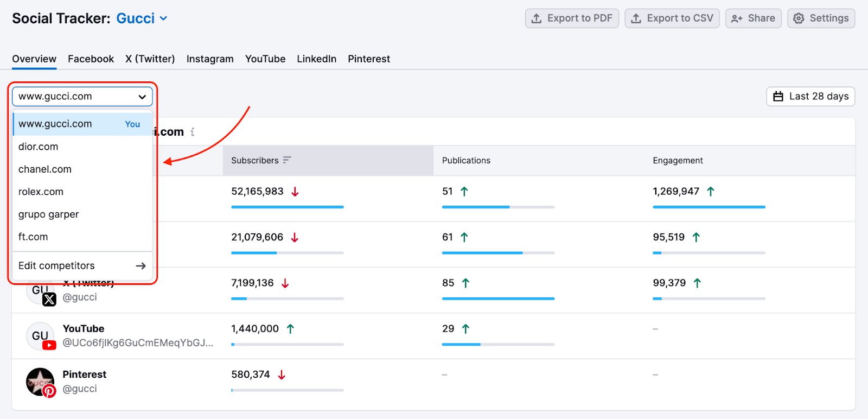
Task: Click Export to PDF button
Action: 572,18
